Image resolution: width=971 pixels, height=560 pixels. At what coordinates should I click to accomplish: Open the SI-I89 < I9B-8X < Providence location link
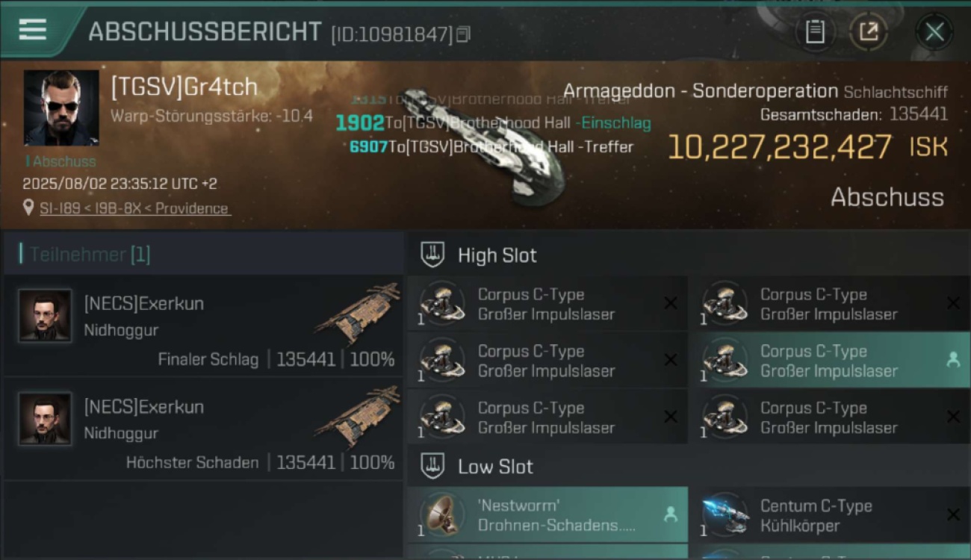[x=135, y=208]
